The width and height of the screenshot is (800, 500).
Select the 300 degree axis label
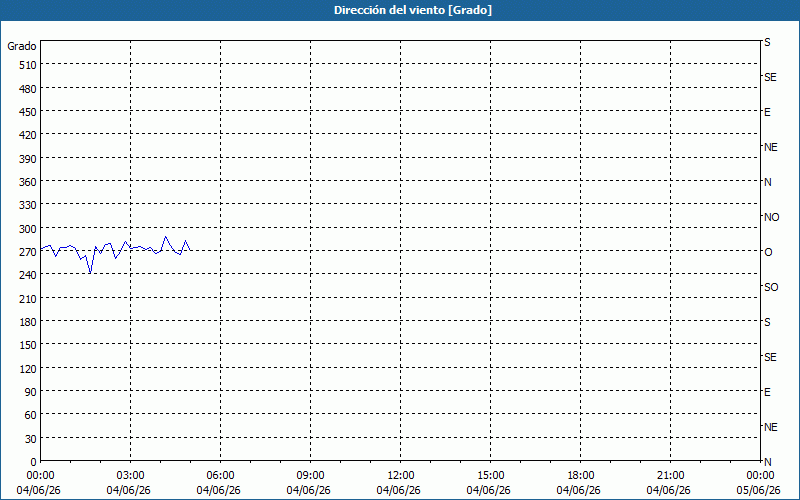pos(28,229)
